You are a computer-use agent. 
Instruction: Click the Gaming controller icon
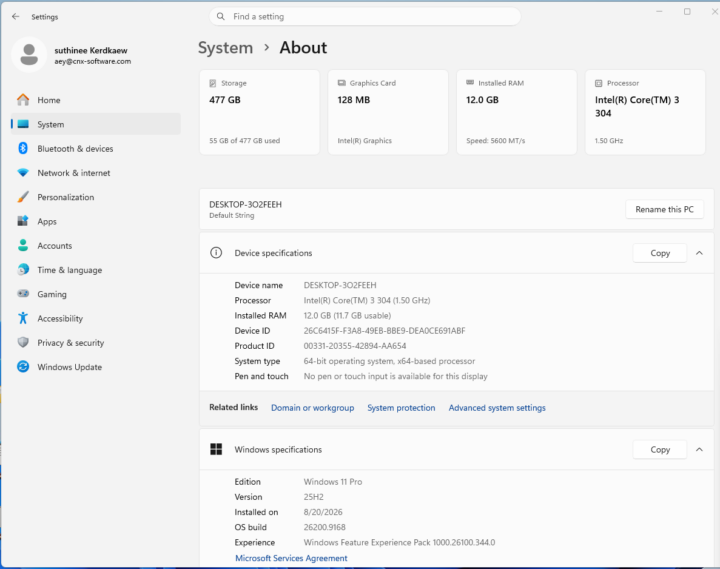pos(23,293)
